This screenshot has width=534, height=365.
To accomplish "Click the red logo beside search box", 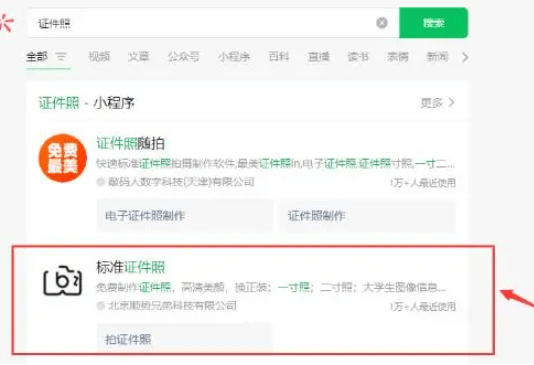I will click(6, 22).
